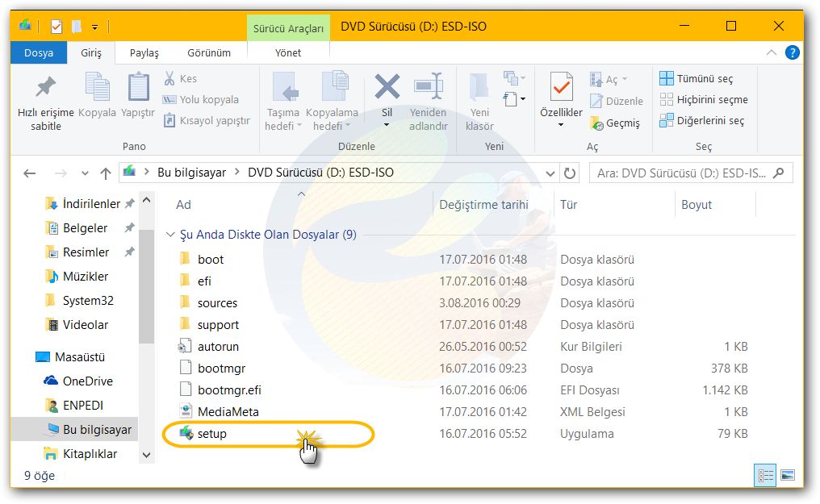The image size is (820, 504).
Task: Click the Sil delete icon
Action: point(387,87)
